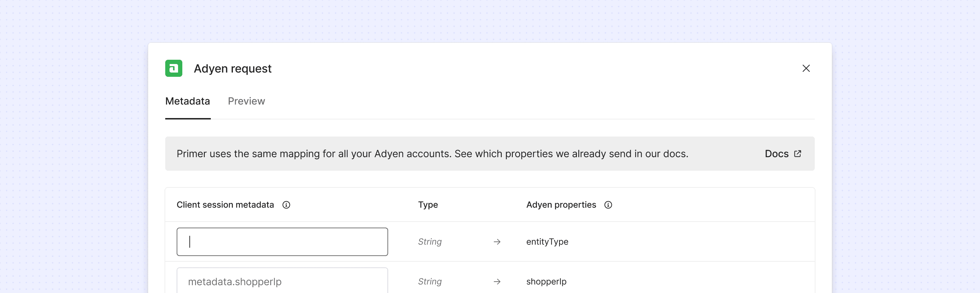Focus the metadata.shopperIp input field
Image resolution: width=980 pixels, height=293 pixels.
(282, 281)
